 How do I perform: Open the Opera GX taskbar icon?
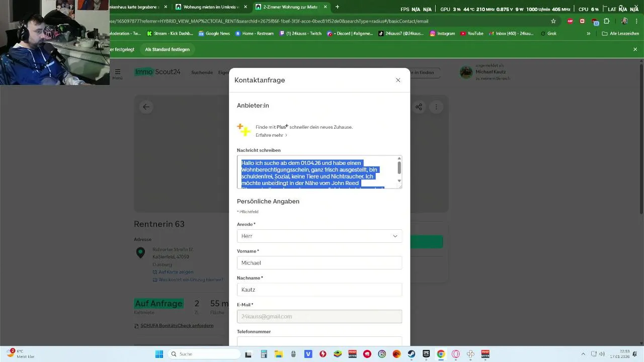click(x=456, y=354)
